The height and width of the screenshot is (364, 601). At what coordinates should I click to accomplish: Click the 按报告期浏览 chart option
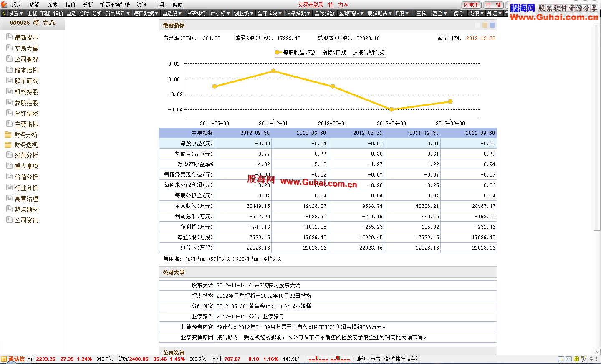click(x=369, y=52)
